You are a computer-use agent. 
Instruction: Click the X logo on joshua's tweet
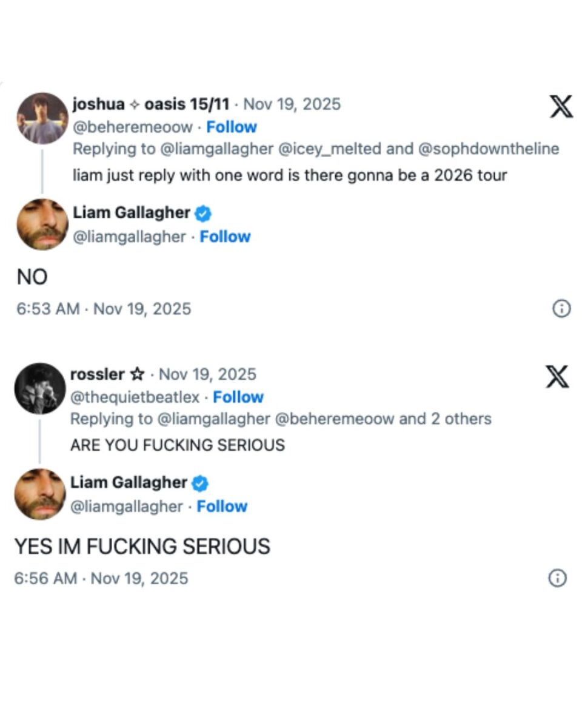point(560,107)
